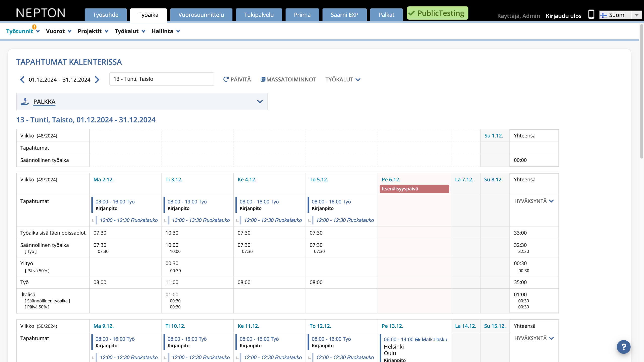Click the red Itsenäisyyspäivä holiday label

[414, 189]
